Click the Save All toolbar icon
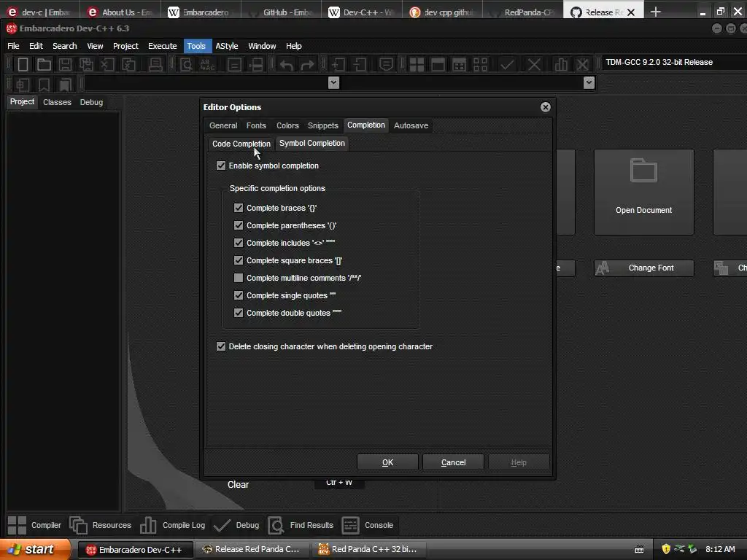 click(x=86, y=64)
